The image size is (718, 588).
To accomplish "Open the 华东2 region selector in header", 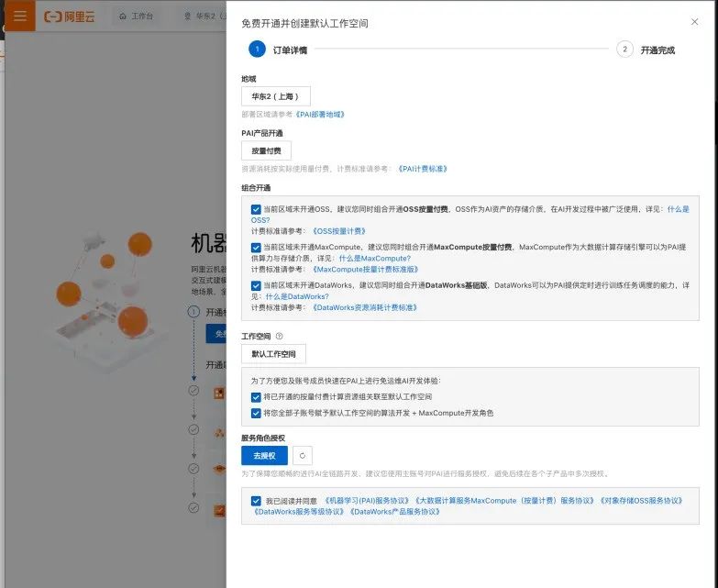I will pyautogui.click(x=204, y=16).
